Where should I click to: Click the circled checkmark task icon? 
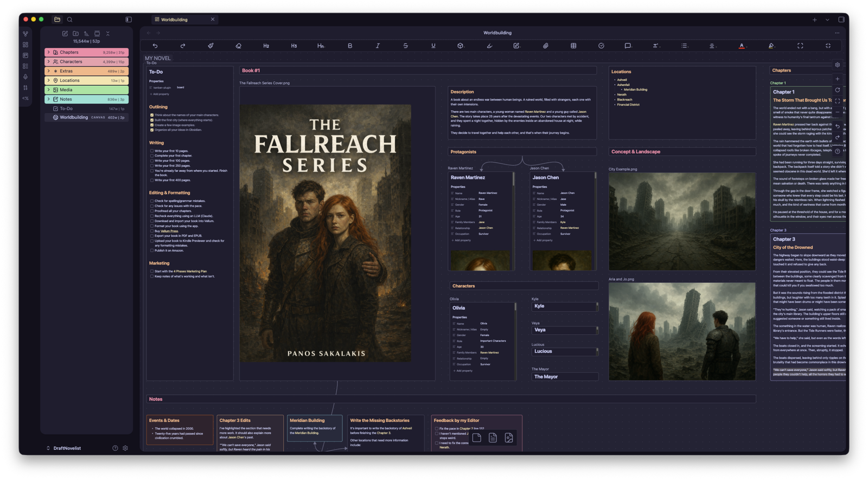coord(601,46)
